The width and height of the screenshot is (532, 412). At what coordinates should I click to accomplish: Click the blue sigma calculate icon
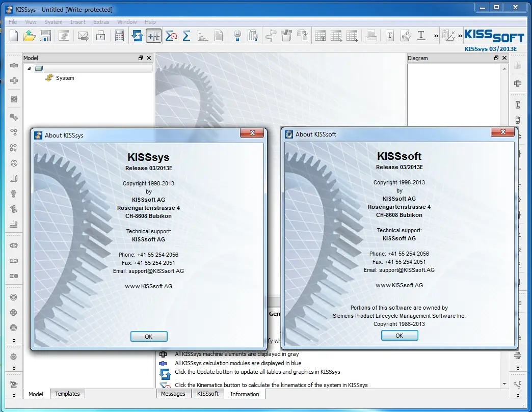[x=187, y=35]
